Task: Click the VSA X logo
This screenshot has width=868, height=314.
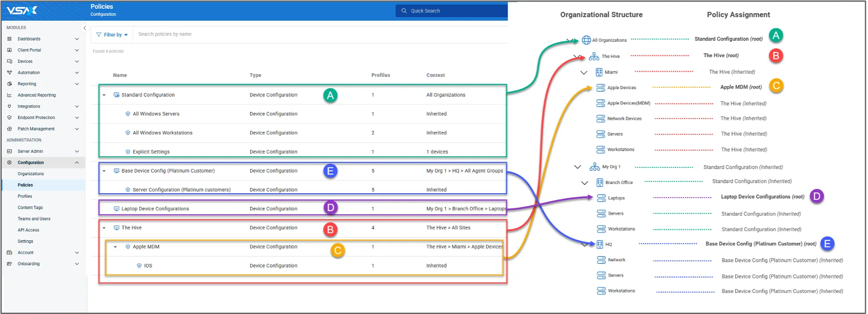Action: pyautogui.click(x=22, y=11)
